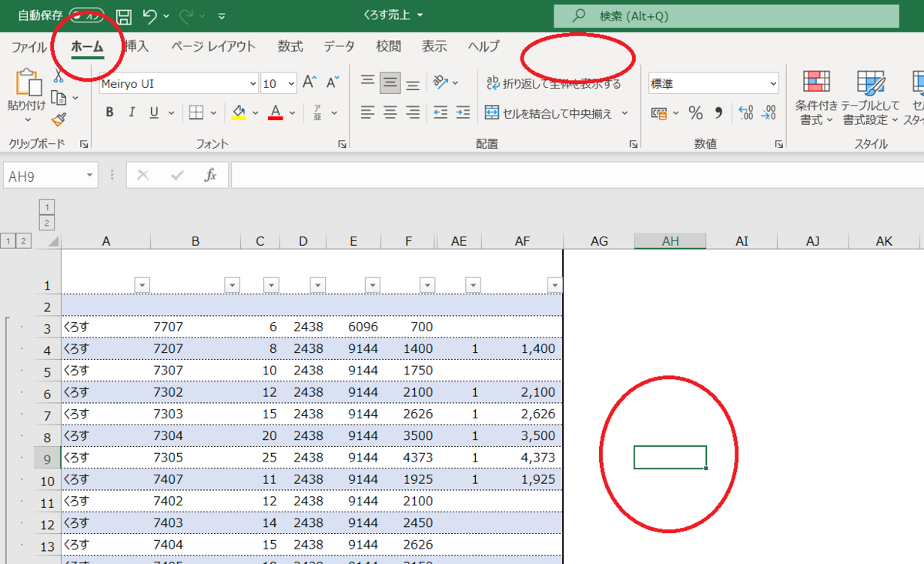924x564 pixels.
Task: Select cell containing 4,373
Action: point(523,458)
